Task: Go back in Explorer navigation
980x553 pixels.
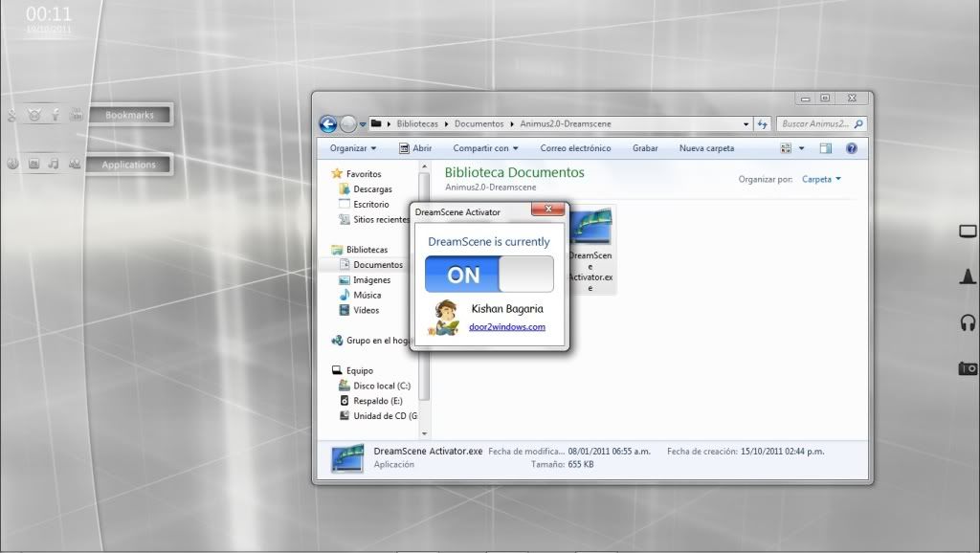Action: pyautogui.click(x=328, y=123)
